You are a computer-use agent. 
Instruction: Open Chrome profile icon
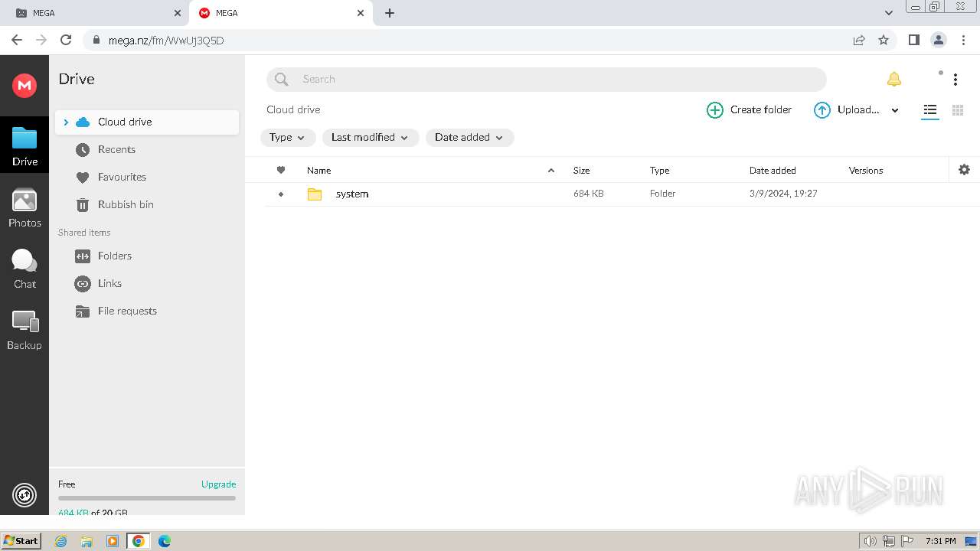[938, 40]
